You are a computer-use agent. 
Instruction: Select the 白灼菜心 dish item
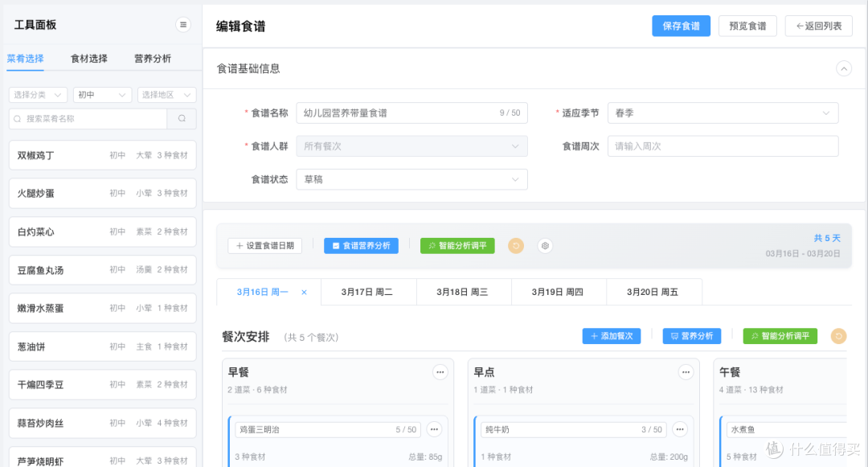coord(102,231)
